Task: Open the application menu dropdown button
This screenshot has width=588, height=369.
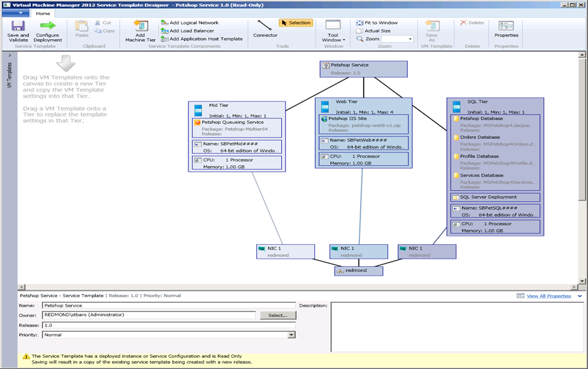Action: pos(15,13)
